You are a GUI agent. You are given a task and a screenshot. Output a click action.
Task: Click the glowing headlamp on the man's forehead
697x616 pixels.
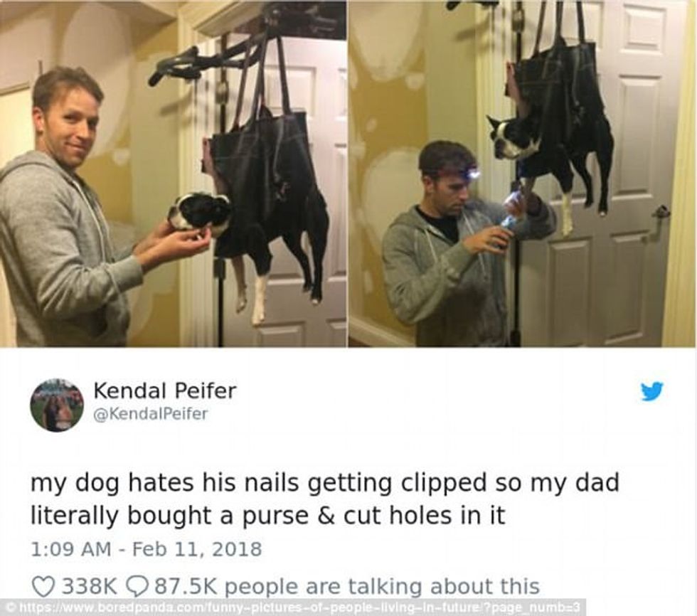[x=472, y=175]
